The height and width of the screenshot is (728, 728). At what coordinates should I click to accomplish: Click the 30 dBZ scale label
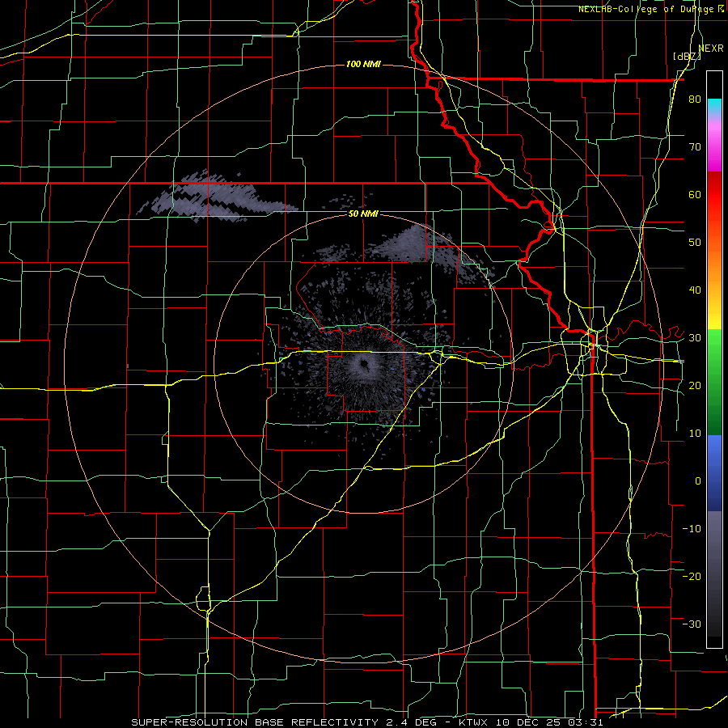point(695,338)
